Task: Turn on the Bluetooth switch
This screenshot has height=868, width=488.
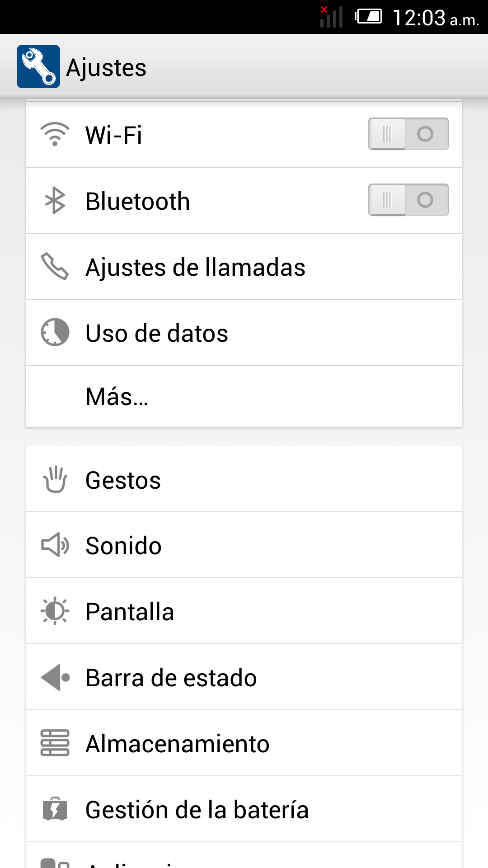Action: click(x=408, y=200)
